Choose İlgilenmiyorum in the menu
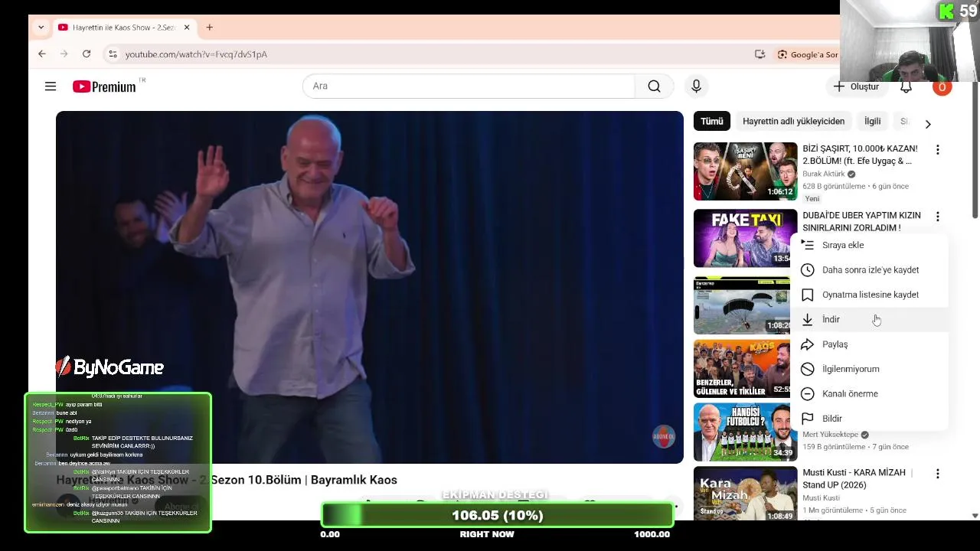The image size is (980, 551). 869,369
